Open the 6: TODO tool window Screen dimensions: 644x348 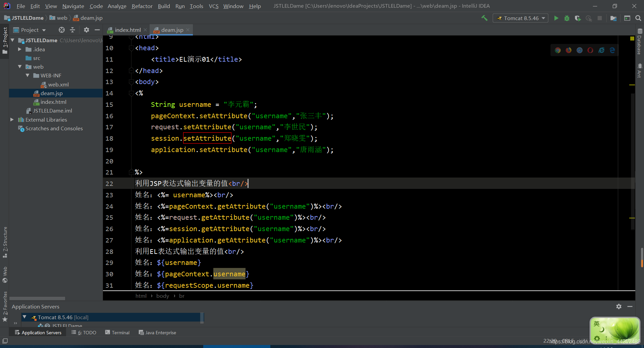(x=84, y=333)
